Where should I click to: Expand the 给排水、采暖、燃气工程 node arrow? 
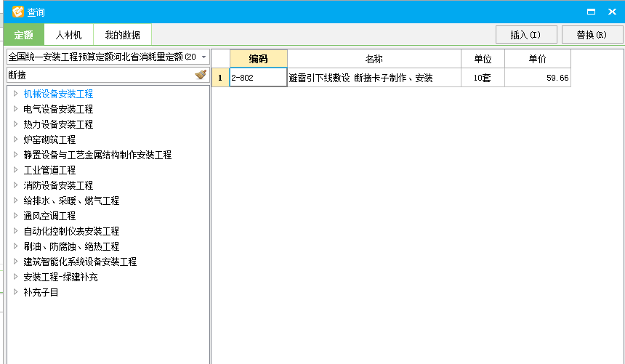point(15,200)
